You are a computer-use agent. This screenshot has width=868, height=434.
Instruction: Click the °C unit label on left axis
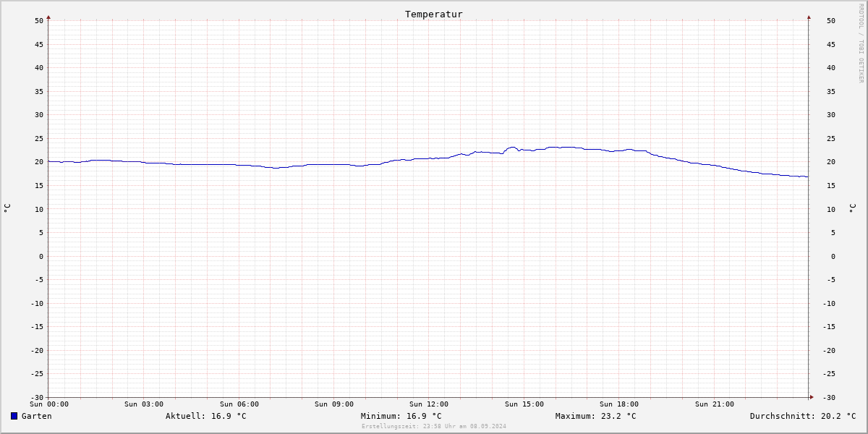[x=7, y=208]
